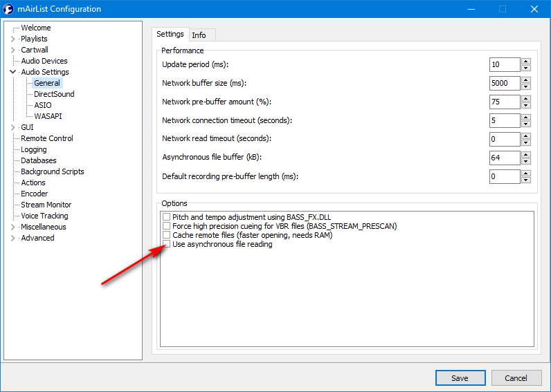The width and height of the screenshot is (551, 392).
Task: Toggle Force high precision cueing for VBR files
Action: coord(166,226)
